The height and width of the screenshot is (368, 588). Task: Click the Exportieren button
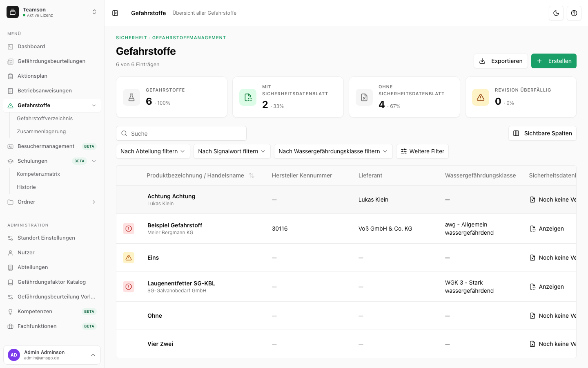coord(501,61)
